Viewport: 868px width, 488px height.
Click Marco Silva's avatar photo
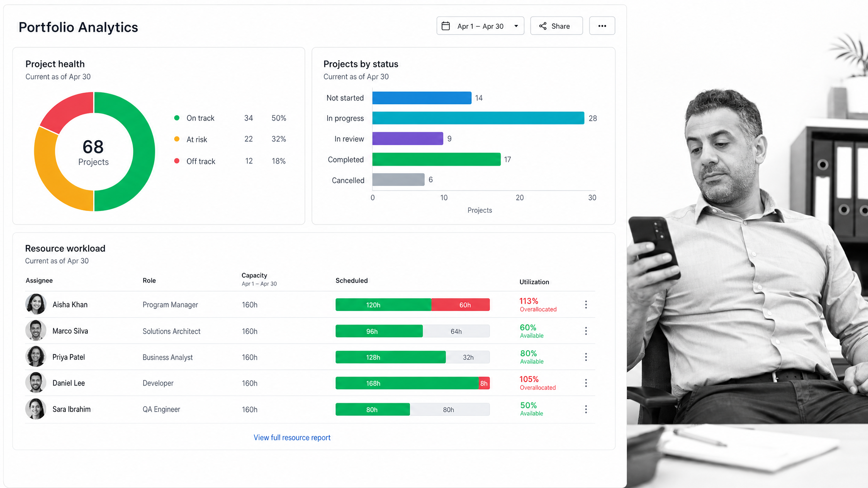click(x=36, y=330)
